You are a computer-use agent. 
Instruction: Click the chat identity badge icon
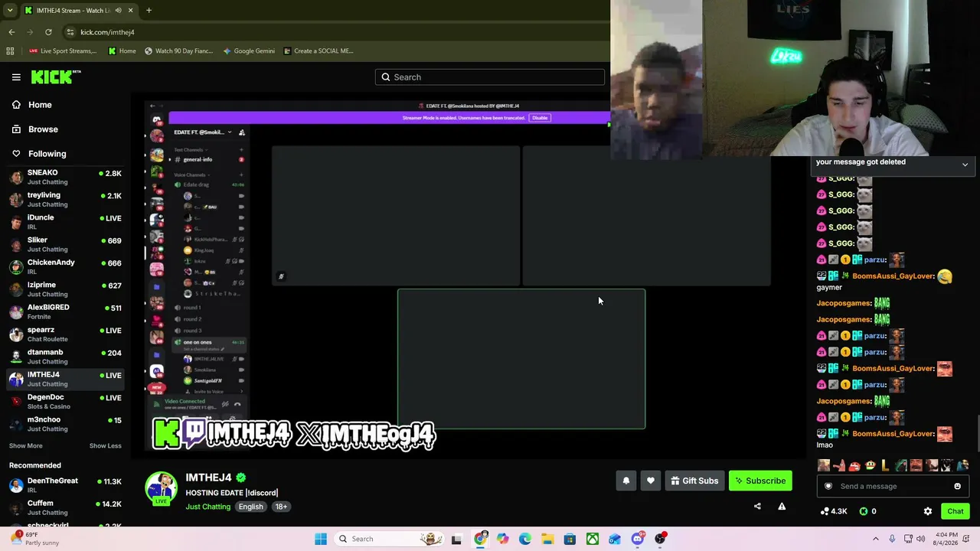(x=828, y=486)
